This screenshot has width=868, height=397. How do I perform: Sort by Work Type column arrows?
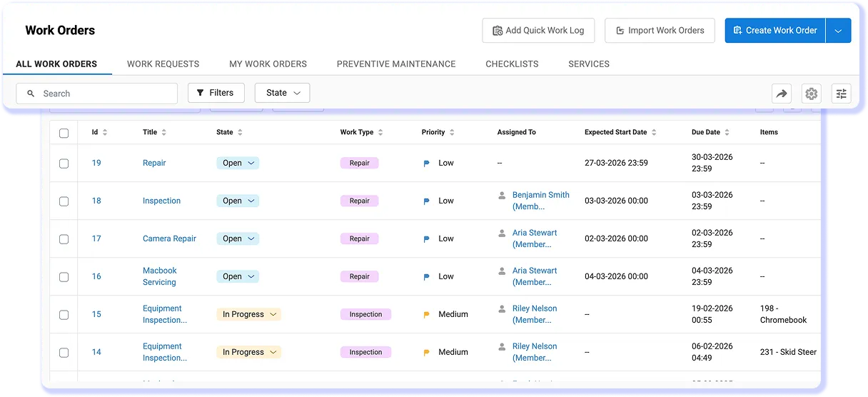(x=380, y=132)
